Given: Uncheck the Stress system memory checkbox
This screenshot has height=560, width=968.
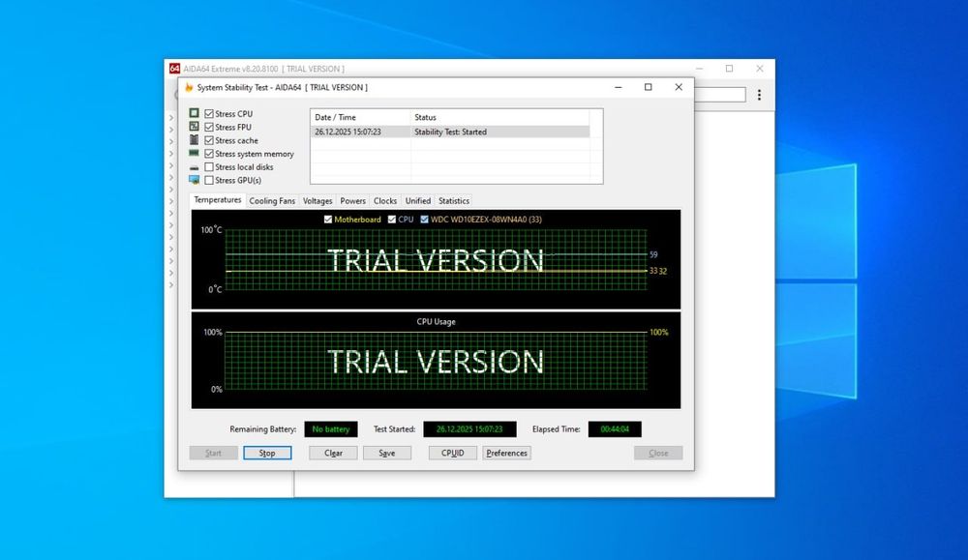Looking at the screenshot, I should point(209,154).
